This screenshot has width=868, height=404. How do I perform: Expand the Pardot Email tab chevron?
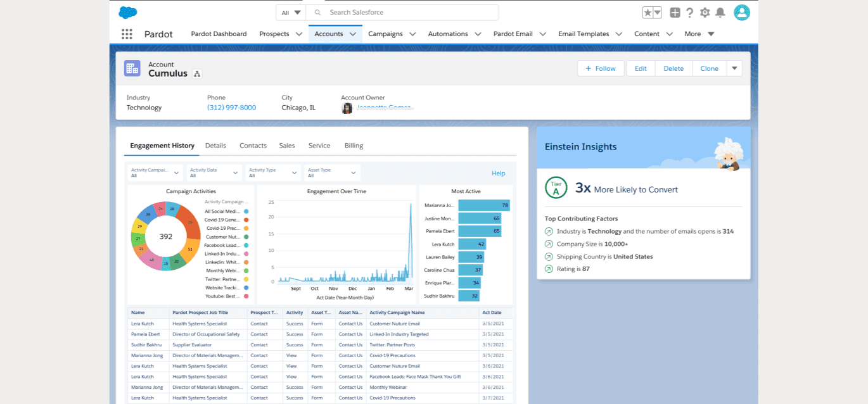click(x=543, y=34)
